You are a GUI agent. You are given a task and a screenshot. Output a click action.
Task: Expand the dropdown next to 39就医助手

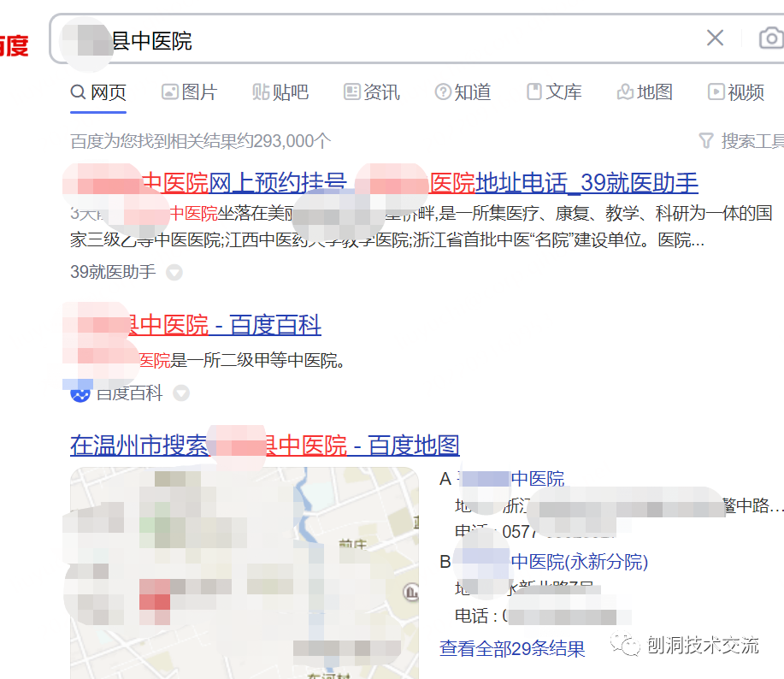[x=174, y=273]
